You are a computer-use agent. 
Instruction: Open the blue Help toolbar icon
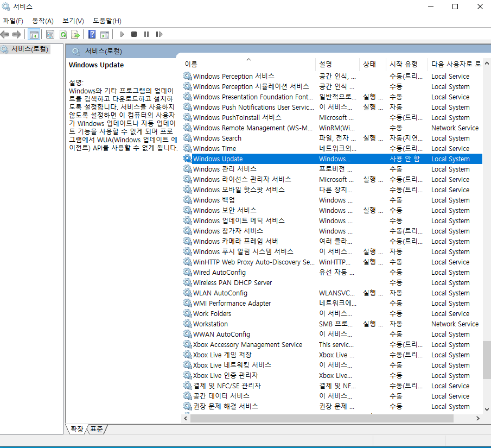click(x=92, y=34)
